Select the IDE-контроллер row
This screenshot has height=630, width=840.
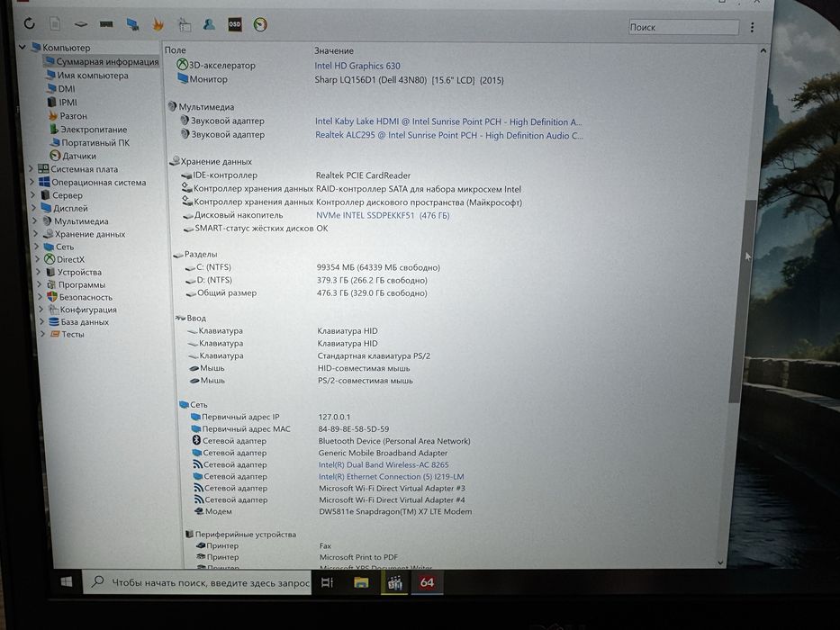297,175
